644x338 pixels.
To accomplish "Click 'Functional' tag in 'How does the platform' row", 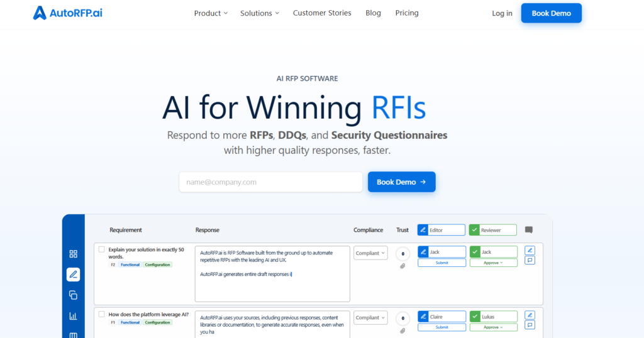I will click(x=130, y=322).
